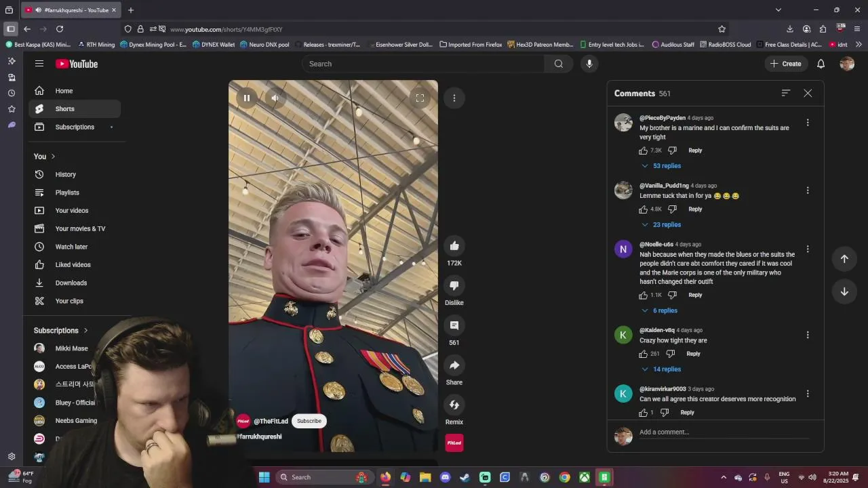Open Your clips
Image resolution: width=868 pixels, height=488 pixels.
tap(75, 301)
